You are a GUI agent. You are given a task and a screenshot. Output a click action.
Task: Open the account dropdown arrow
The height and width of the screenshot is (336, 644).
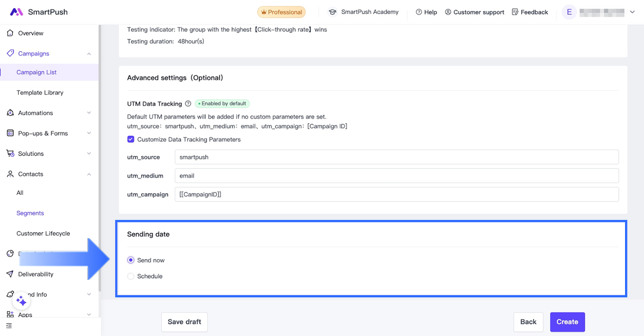[x=632, y=12]
